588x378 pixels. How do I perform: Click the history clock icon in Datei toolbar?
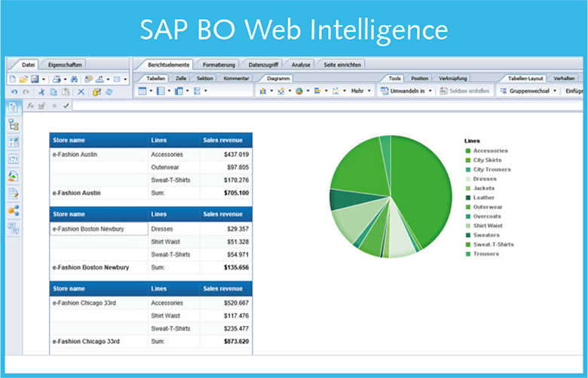pos(88,78)
